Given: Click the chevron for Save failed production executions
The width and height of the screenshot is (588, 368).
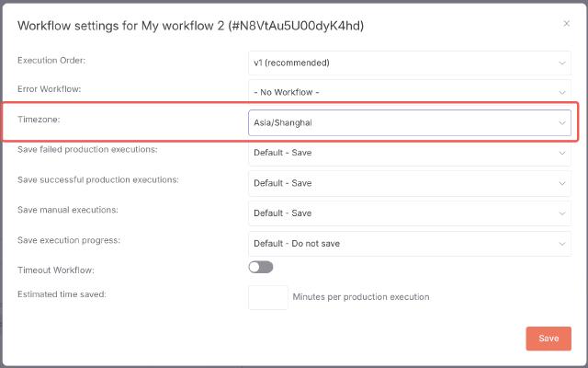Looking at the screenshot, I should coord(561,153).
